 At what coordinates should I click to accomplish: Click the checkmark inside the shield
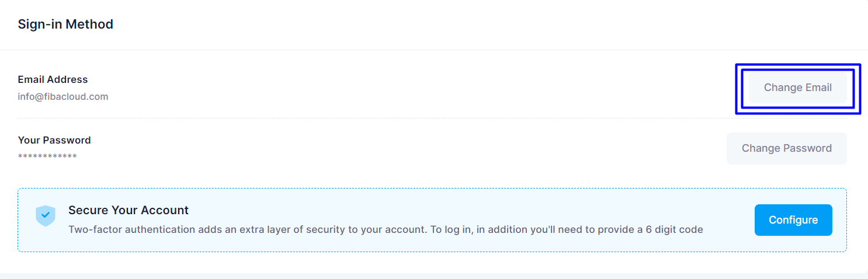point(46,215)
